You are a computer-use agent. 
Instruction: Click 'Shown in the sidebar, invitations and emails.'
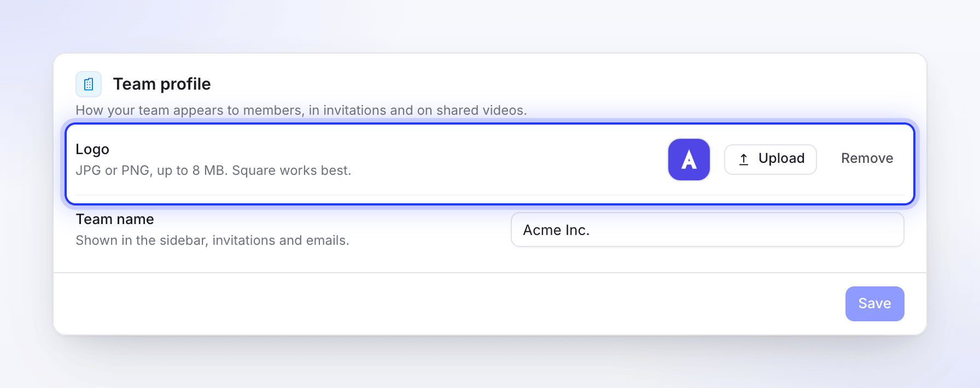click(212, 240)
